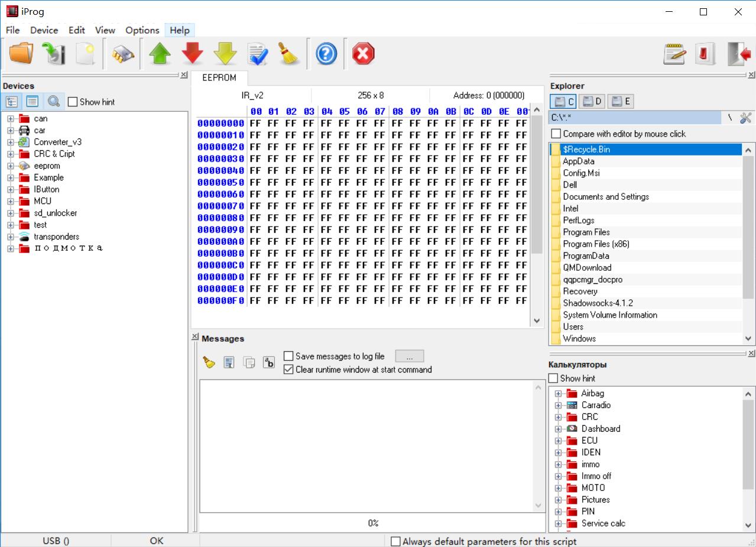756x547 pixels.
Task: Check Compare with editor by mouse click
Action: [x=556, y=134]
